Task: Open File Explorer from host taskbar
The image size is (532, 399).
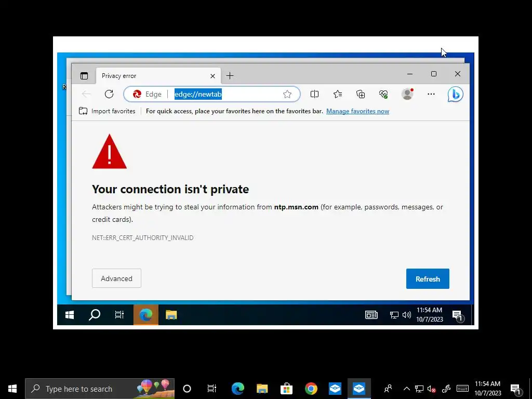Action: tap(262, 389)
